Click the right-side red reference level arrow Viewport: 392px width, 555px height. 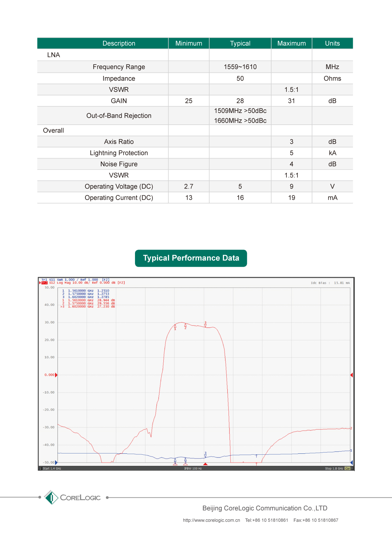tap(352, 375)
